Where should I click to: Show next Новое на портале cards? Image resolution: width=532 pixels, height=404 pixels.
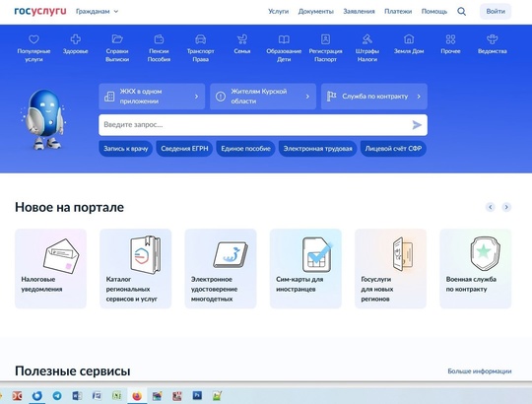click(506, 207)
